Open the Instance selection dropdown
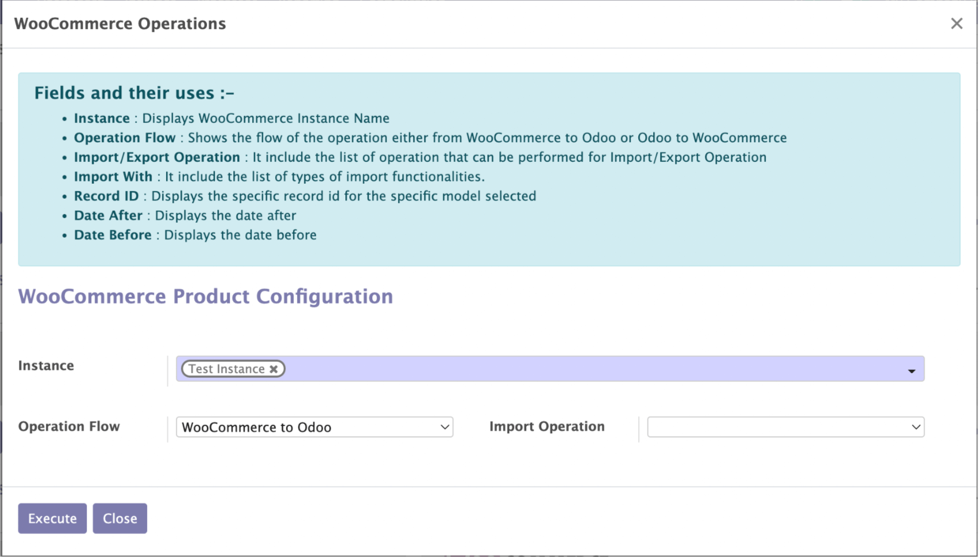 tap(574, 369)
